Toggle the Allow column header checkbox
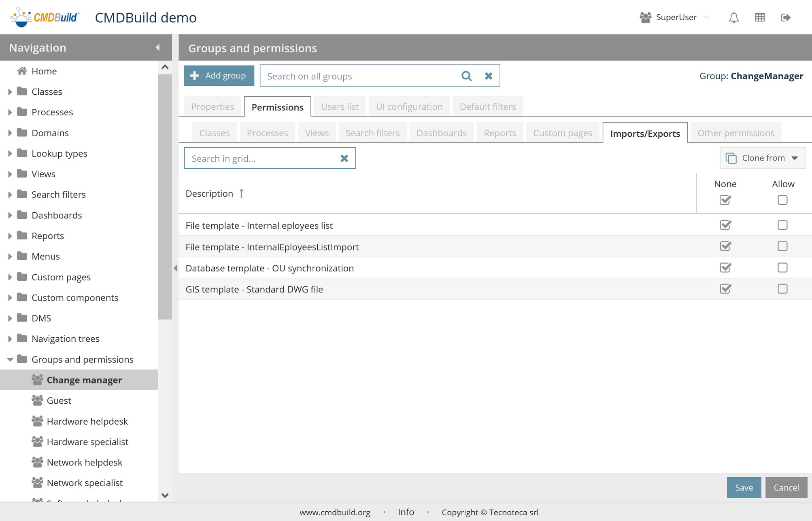 [782, 200]
